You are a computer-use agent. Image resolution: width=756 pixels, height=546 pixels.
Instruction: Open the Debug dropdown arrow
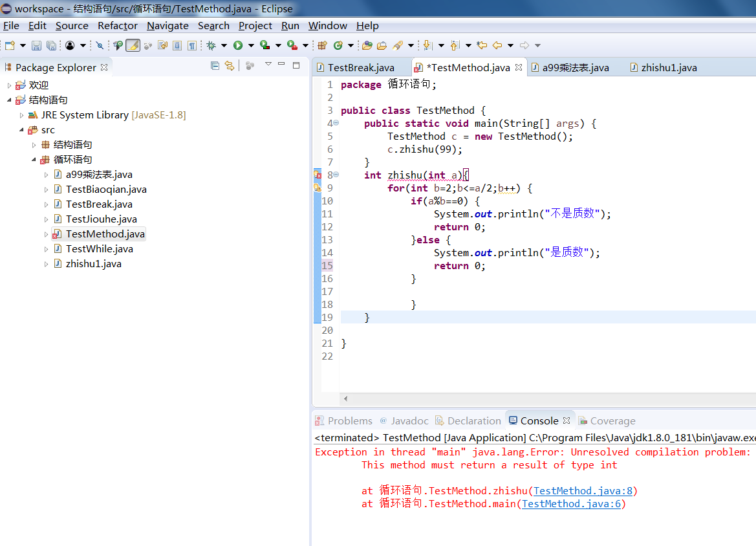tap(224, 45)
